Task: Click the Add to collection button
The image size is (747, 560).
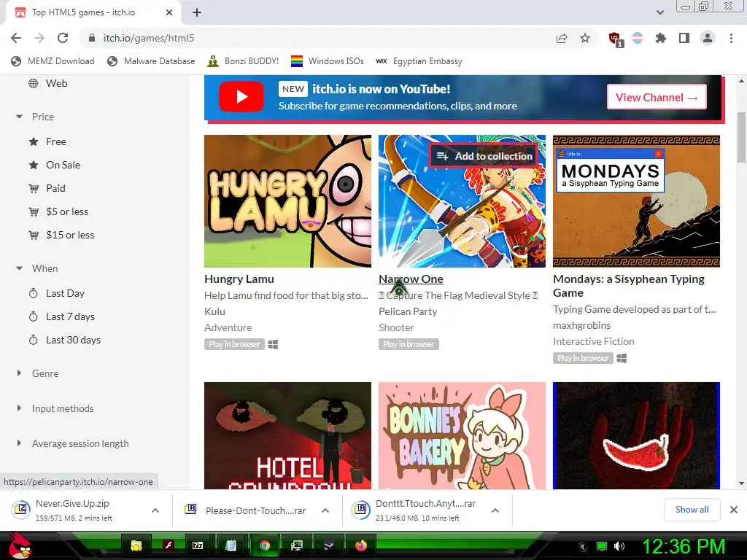Action: (x=484, y=156)
